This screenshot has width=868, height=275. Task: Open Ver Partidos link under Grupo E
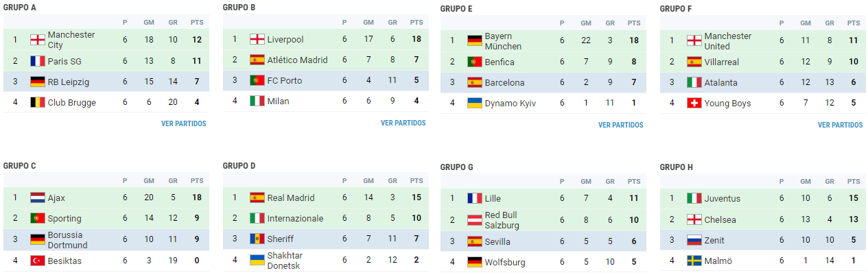click(621, 125)
